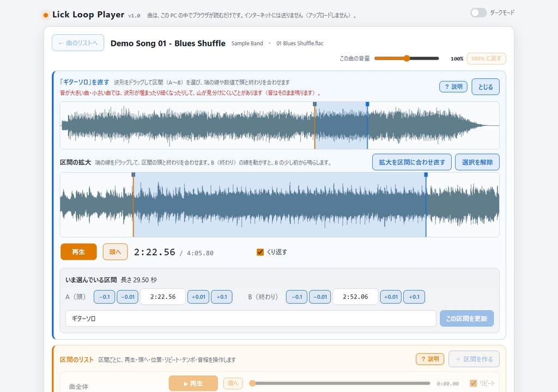Click the song title Demo Song 01 - Blues Shuffle
The image size is (558, 392).
[x=168, y=43]
